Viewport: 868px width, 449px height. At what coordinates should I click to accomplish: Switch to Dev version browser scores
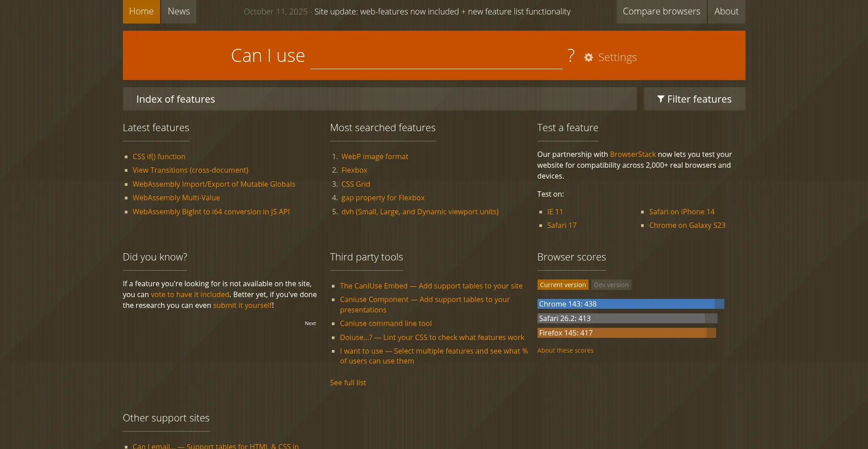coord(611,285)
